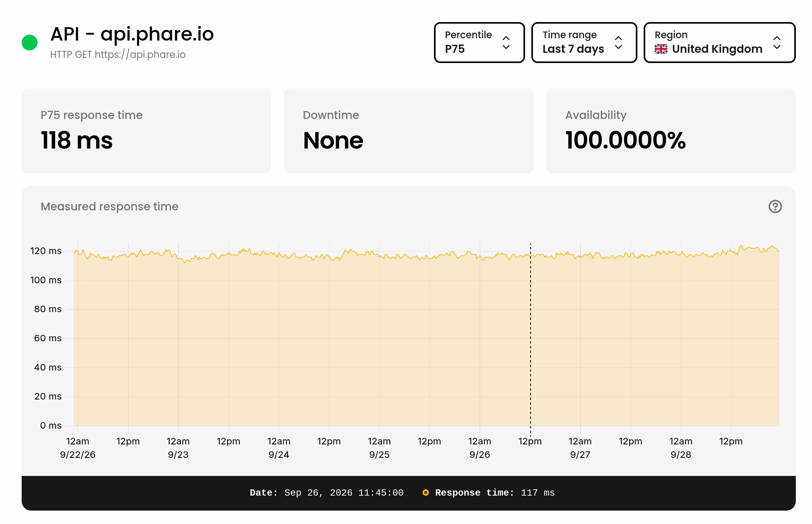Click the P75 response time label
The image size is (812, 524).
tap(91, 115)
